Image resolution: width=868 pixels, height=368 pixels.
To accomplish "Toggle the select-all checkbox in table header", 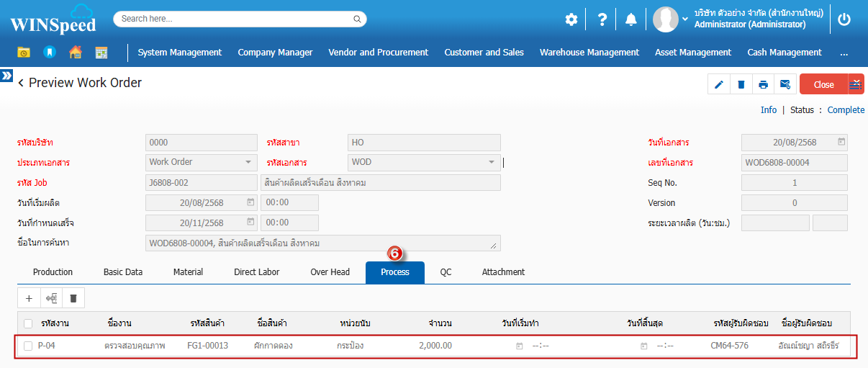I will (x=28, y=323).
